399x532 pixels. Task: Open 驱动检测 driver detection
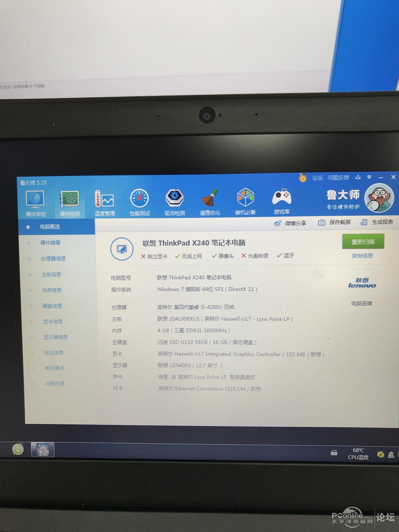175,202
